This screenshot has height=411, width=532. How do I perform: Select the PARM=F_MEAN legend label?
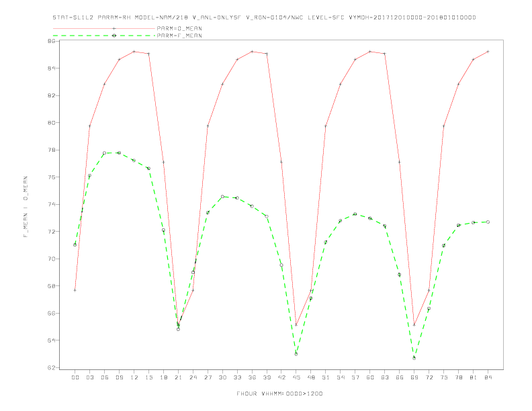[x=179, y=36]
